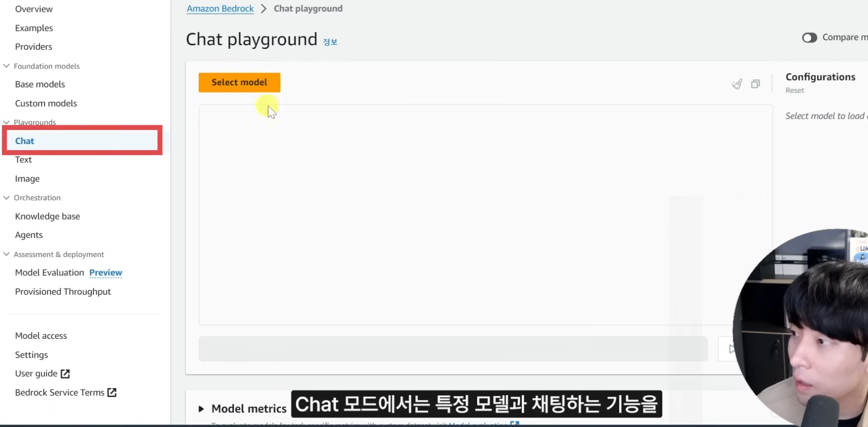
Task: Select the Chat playground item
Action: (24, 141)
